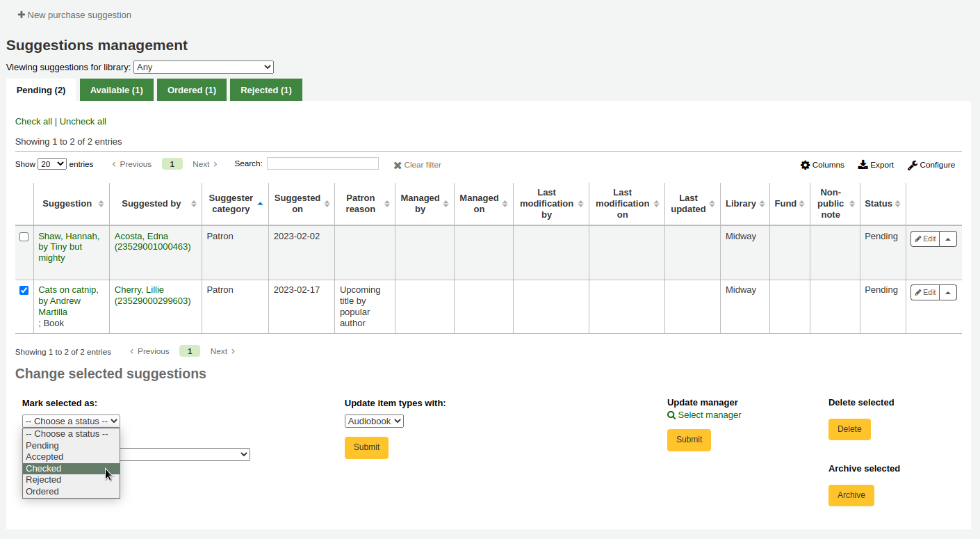This screenshot has width=980, height=539.
Task: Uncheck the Cats on catnip row
Action: coord(24,290)
